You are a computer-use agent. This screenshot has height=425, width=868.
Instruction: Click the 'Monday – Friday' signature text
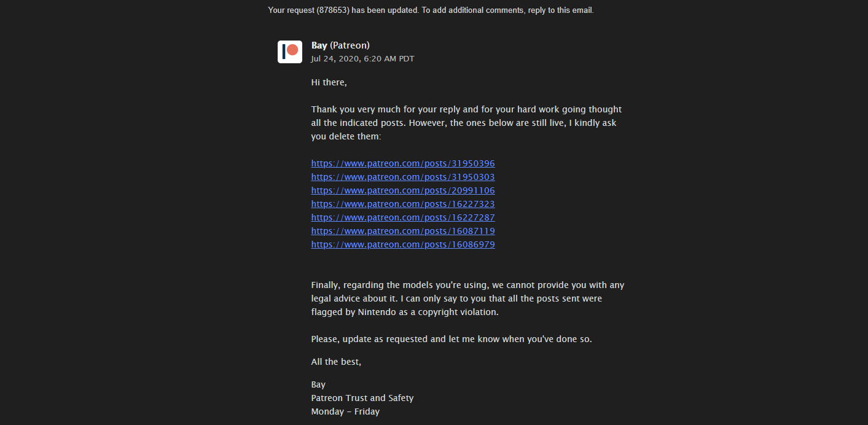pyautogui.click(x=345, y=411)
